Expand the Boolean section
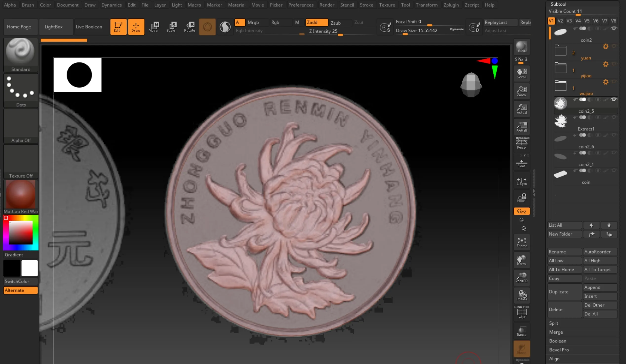Screen dimensions: 626x364 point(557,341)
